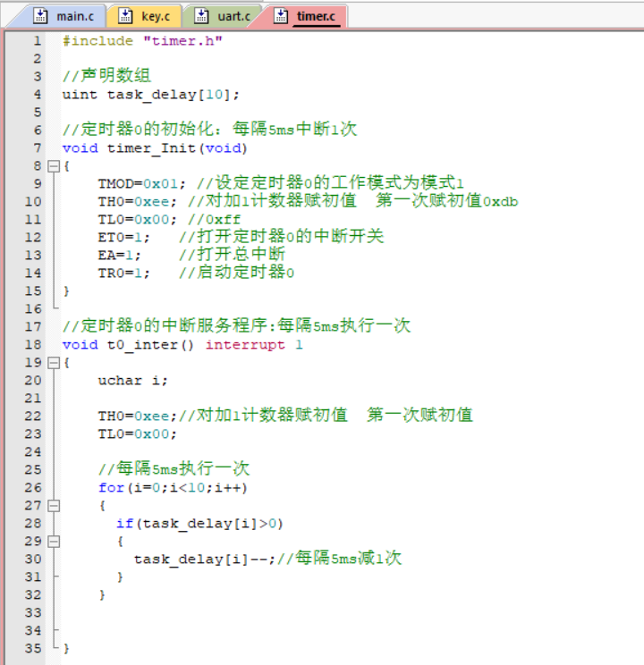Click TL0=0x00; on line 11
Screen dimensions: 644x665
coord(137,220)
